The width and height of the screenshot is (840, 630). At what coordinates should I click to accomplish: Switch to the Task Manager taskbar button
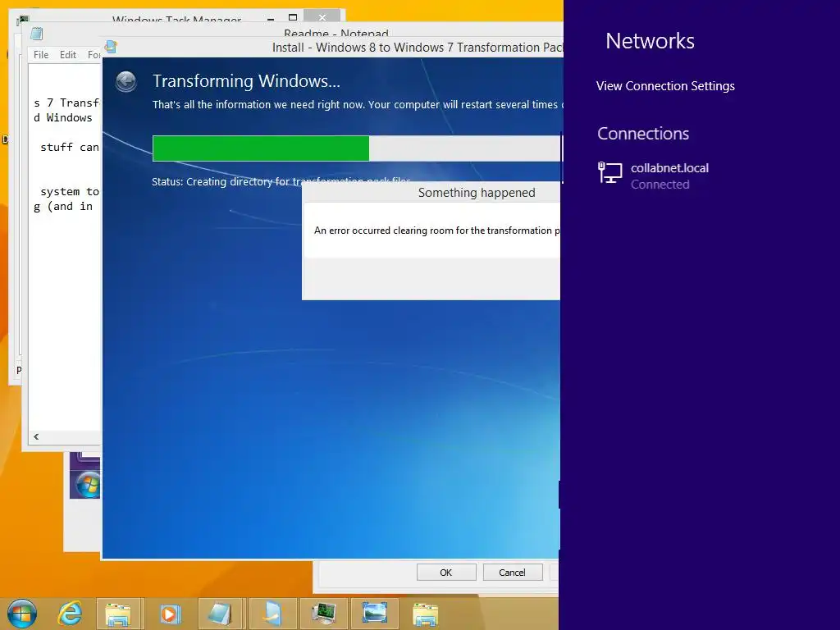(323, 614)
